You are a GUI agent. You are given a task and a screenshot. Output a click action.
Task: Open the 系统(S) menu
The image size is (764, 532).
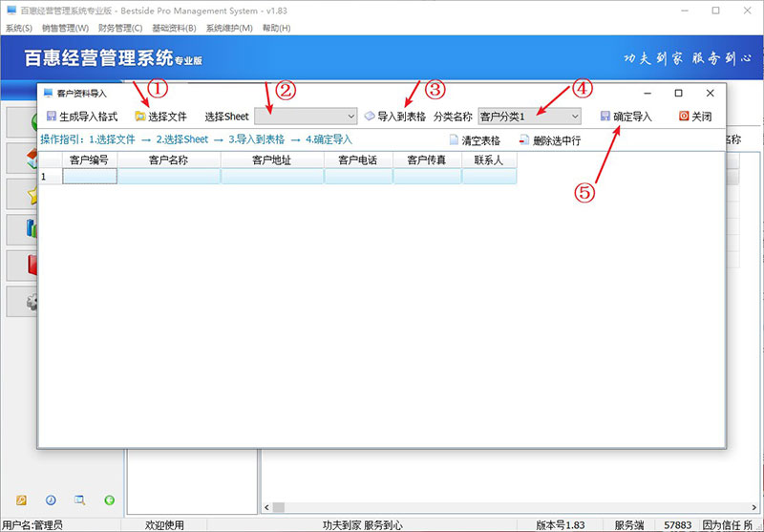coord(18,28)
